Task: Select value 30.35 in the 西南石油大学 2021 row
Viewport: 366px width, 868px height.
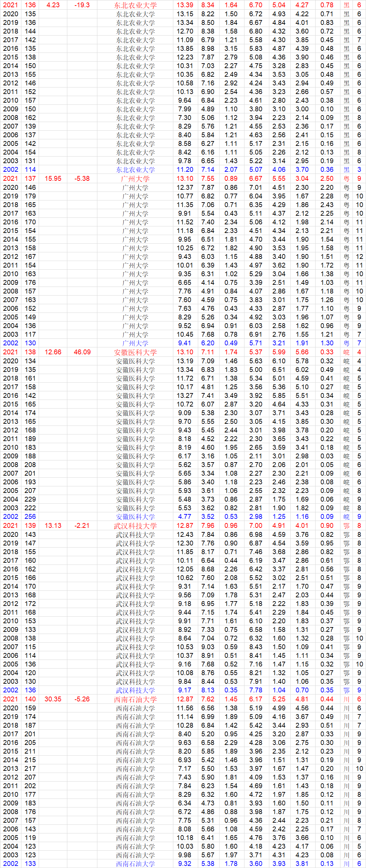Action: [x=53, y=699]
